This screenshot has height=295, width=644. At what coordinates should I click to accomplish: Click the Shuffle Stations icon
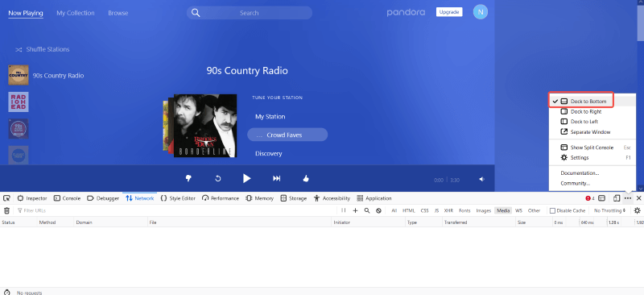(x=19, y=49)
